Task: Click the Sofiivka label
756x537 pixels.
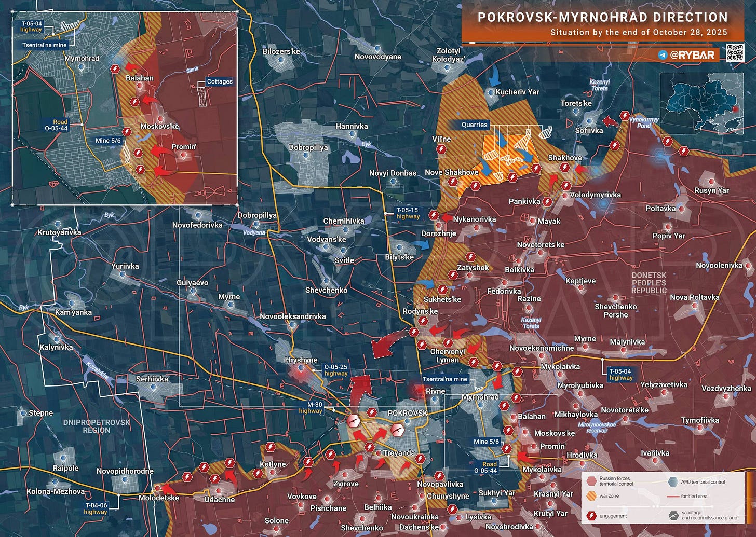Action: (x=589, y=130)
